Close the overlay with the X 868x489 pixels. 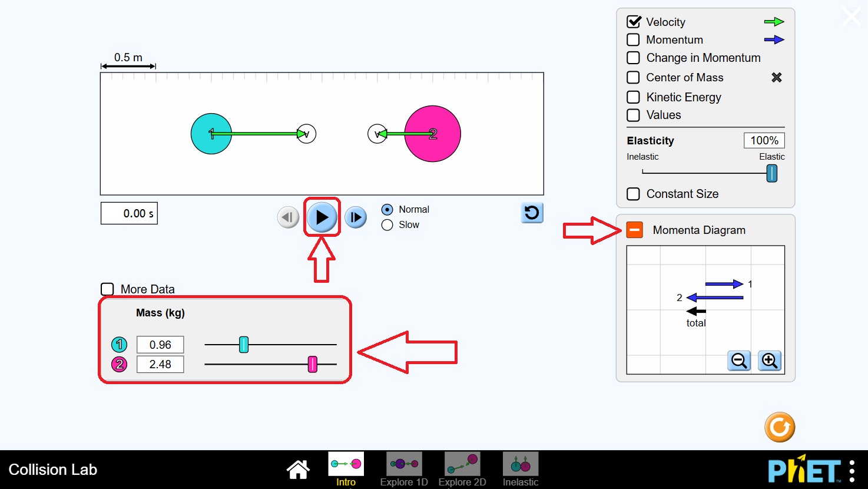point(852,16)
